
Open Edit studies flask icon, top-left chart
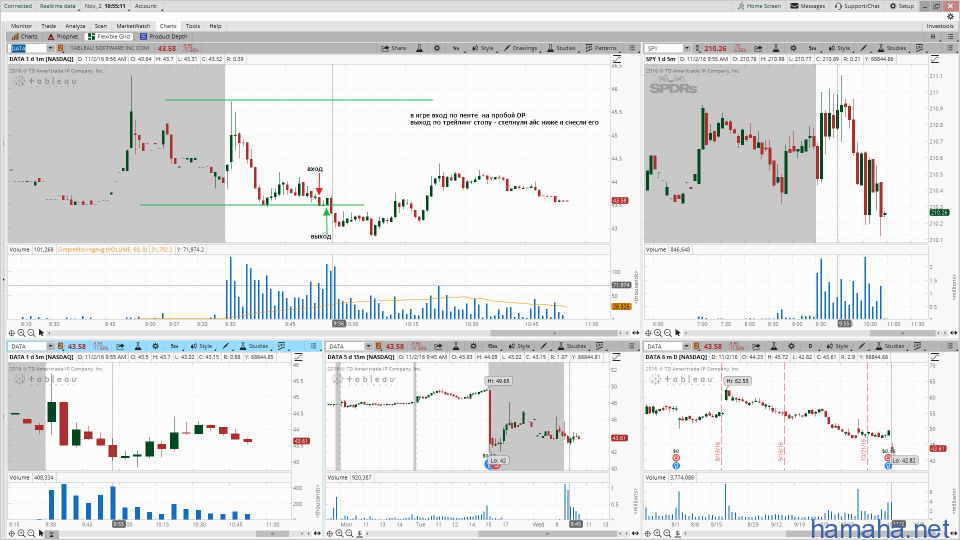[x=419, y=48]
